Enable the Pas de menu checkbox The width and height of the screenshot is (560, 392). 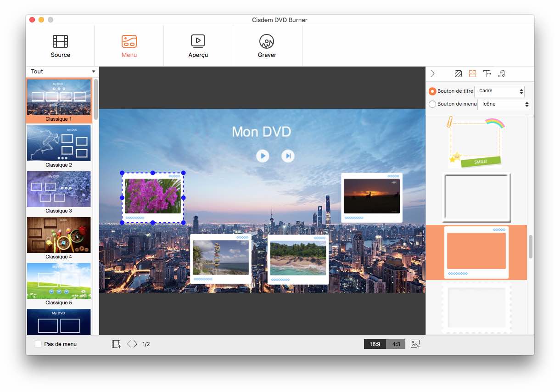[x=38, y=344]
